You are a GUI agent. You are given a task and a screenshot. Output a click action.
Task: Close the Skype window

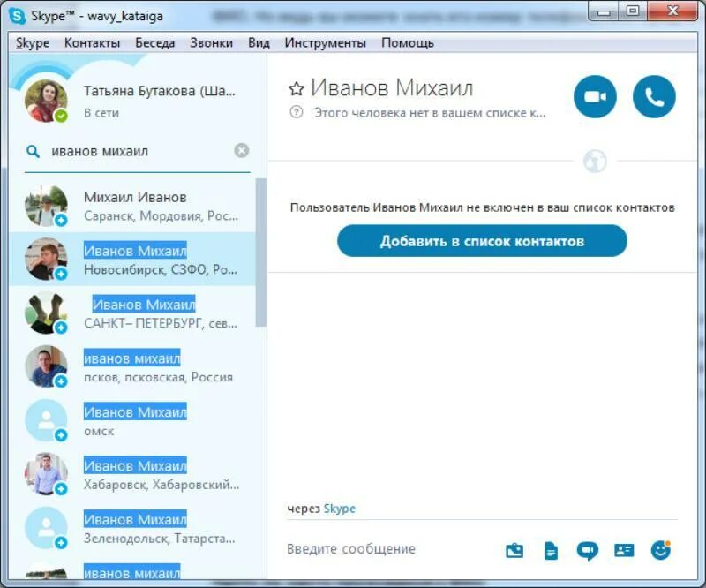672,11
